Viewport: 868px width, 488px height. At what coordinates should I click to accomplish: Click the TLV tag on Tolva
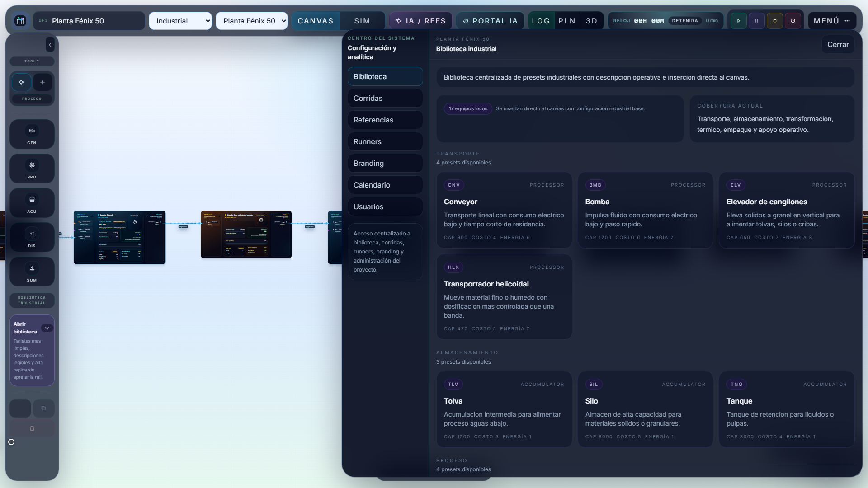coord(453,384)
